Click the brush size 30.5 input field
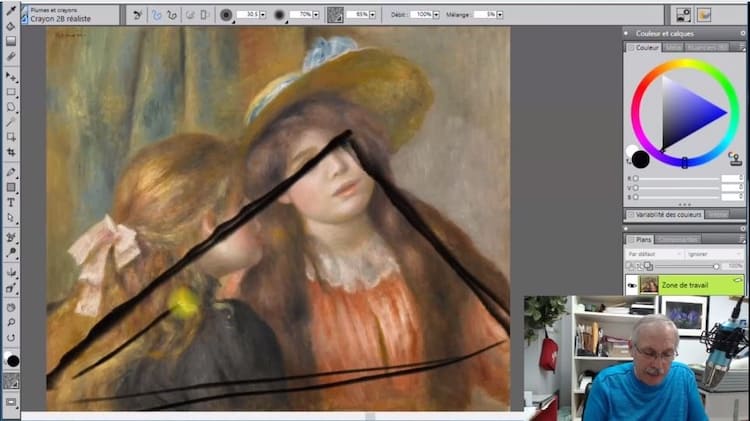The width and height of the screenshot is (750, 421). coord(248,15)
